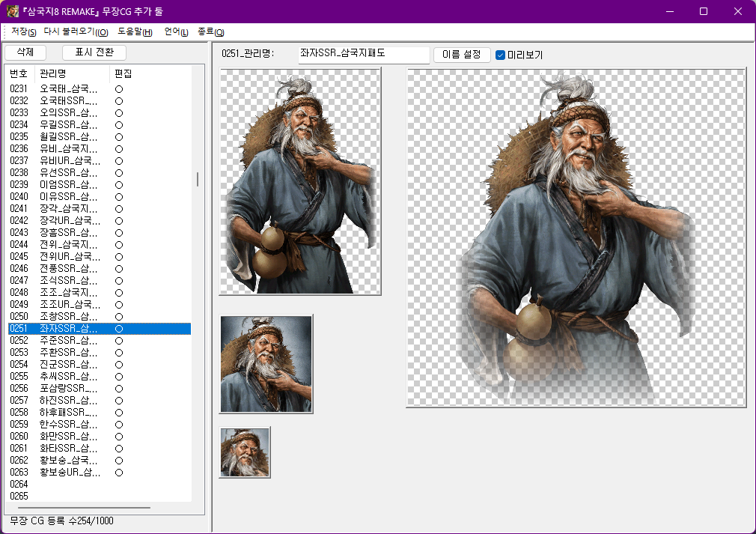Select list row 0261 화타SSR
Screen dimensions: 756x534
(x=100, y=448)
